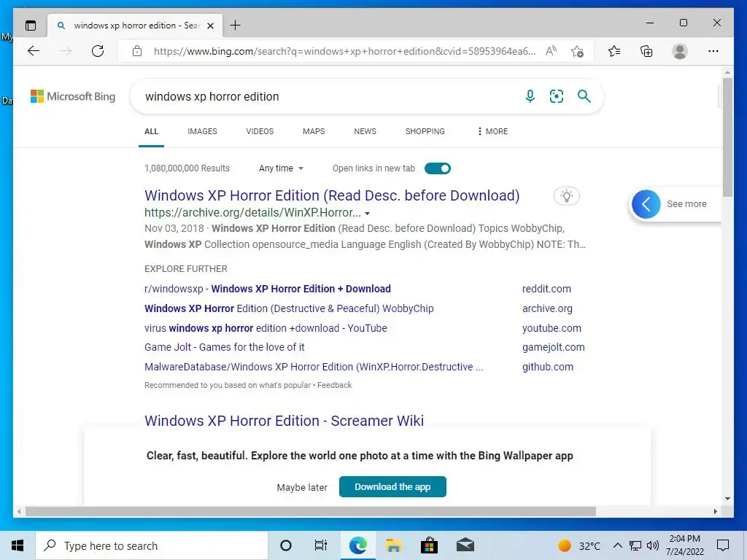Click the Bing search query field

329,96
